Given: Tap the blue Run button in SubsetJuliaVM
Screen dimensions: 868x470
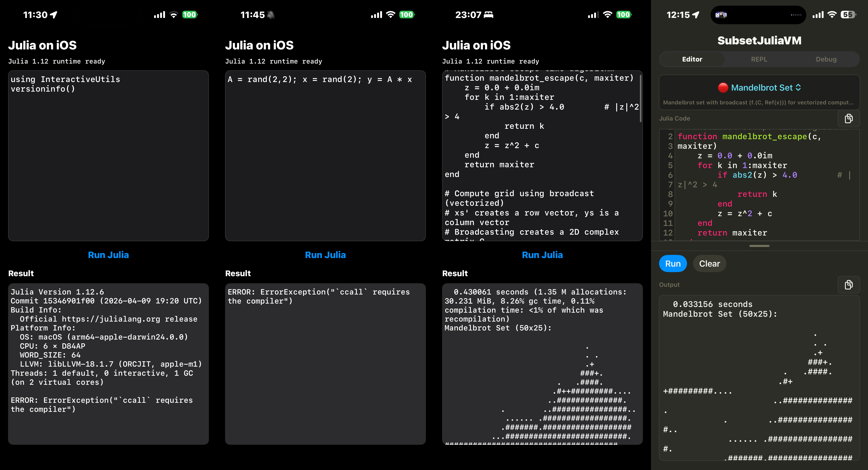Looking at the screenshot, I should [x=673, y=264].
